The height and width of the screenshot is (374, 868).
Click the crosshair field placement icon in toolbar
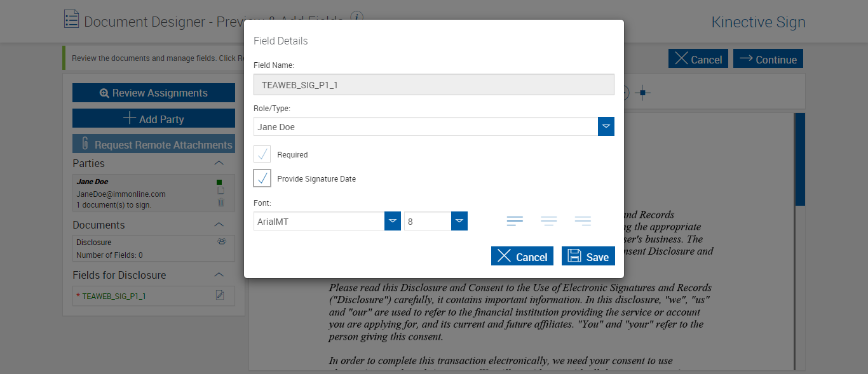[642, 93]
